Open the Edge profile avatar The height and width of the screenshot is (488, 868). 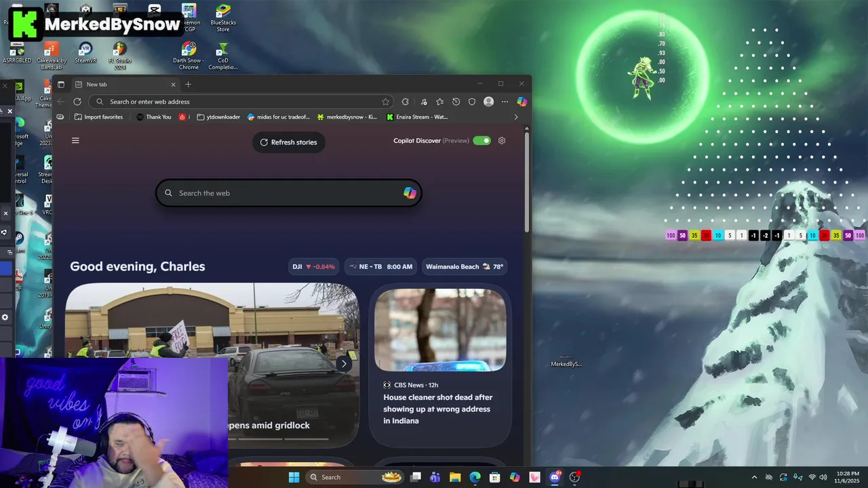point(488,102)
